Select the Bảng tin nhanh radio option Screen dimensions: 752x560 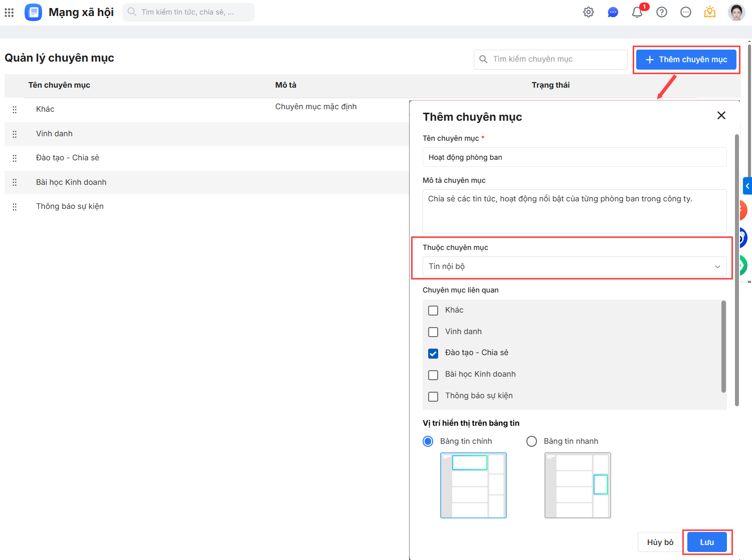click(x=531, y=441)
